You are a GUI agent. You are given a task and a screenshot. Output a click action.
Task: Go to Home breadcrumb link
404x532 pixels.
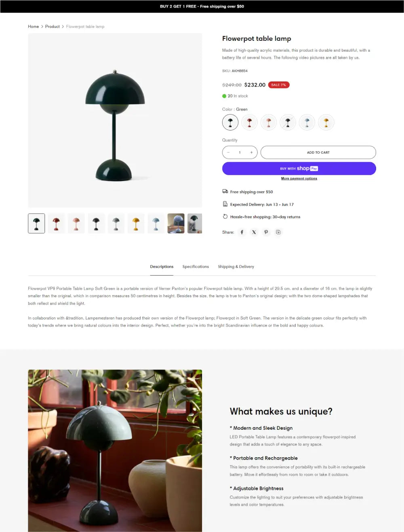point(34,27)
